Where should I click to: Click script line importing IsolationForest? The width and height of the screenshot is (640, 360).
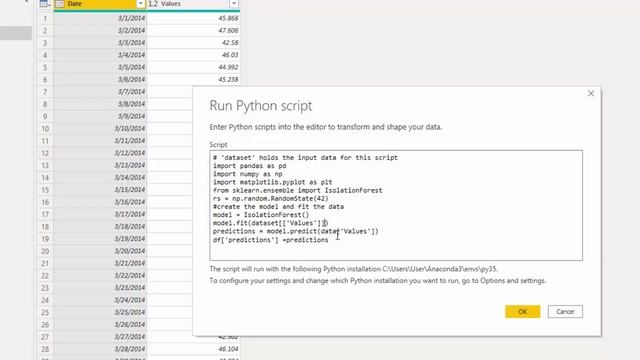click(x=298, y=191)
